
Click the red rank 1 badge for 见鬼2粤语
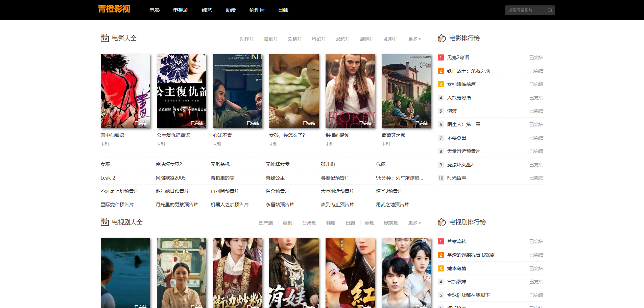440,57
